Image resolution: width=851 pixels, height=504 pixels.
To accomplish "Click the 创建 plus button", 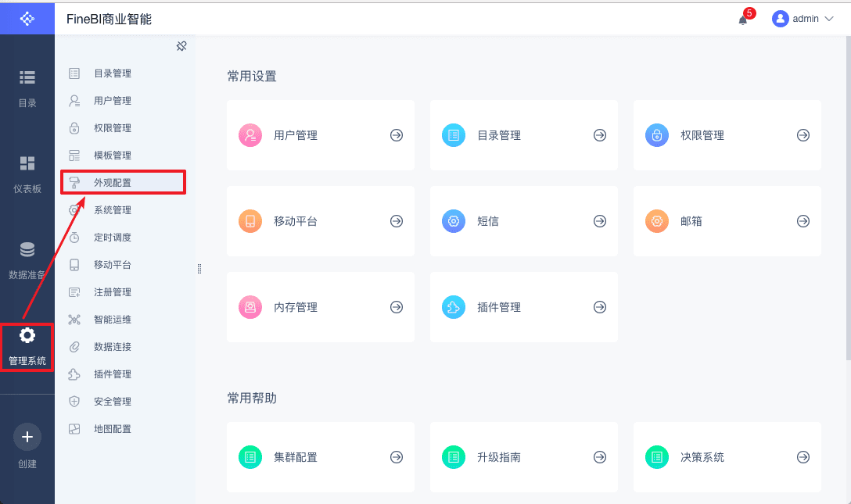I will [x=27, y=437].
